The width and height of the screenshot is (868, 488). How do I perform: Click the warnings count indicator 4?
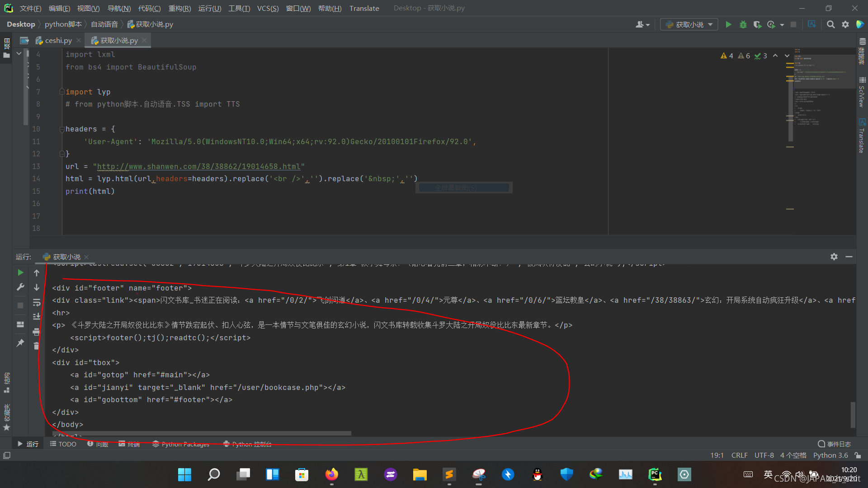click(x=726, y=56)
